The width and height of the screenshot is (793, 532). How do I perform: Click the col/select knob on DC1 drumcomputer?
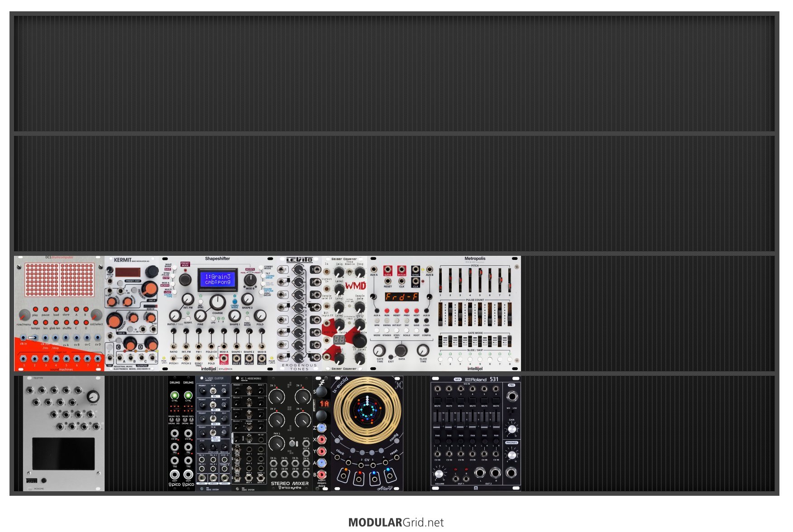pos(96,315)
